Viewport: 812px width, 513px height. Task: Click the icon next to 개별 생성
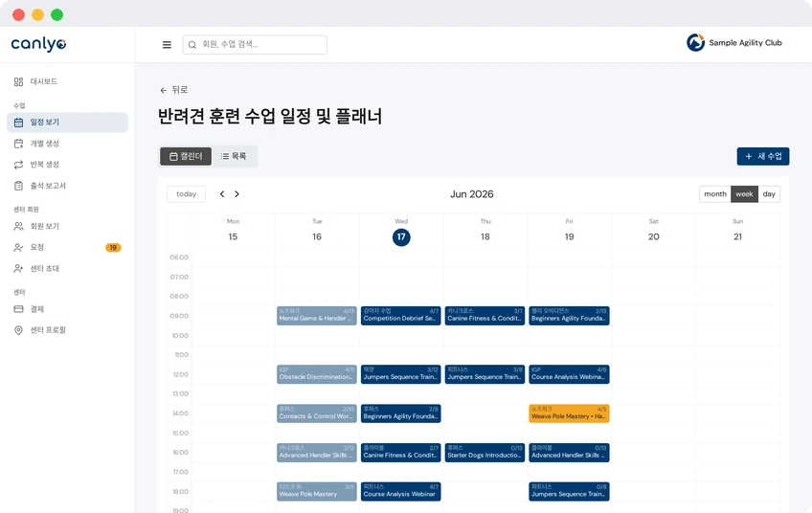point(18,144)
